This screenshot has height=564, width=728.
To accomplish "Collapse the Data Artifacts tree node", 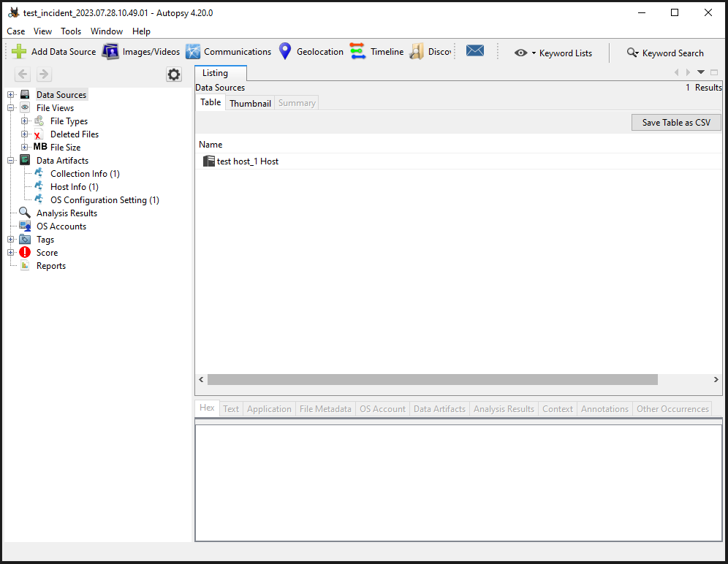I will pyautogui.click(x=11, y=161).
